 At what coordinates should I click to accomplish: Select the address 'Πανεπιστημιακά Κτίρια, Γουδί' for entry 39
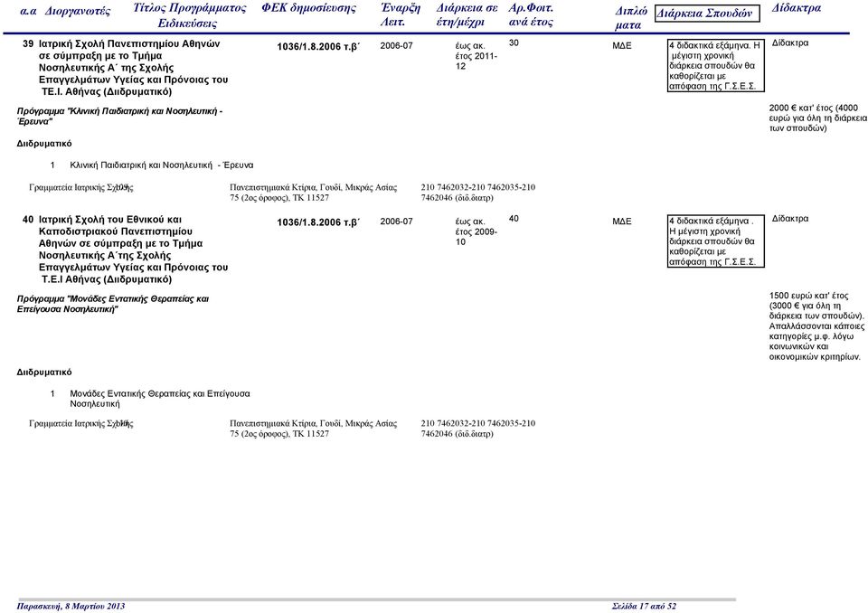[314, 193]
